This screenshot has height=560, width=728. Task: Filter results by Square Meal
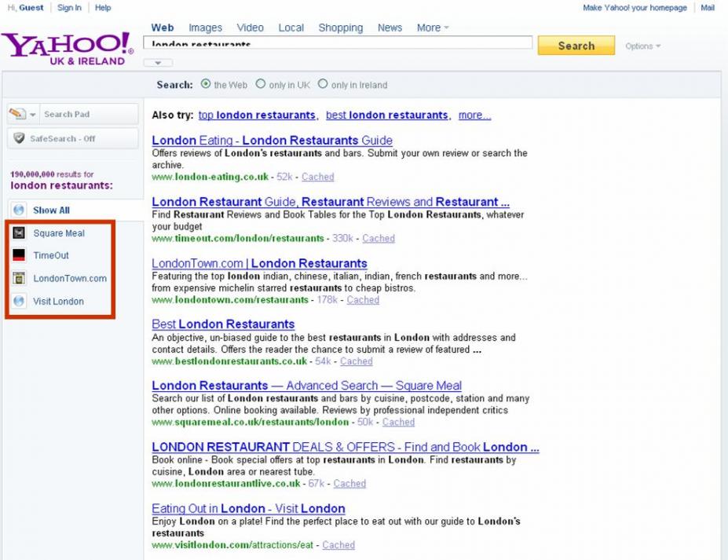point(59,233)
